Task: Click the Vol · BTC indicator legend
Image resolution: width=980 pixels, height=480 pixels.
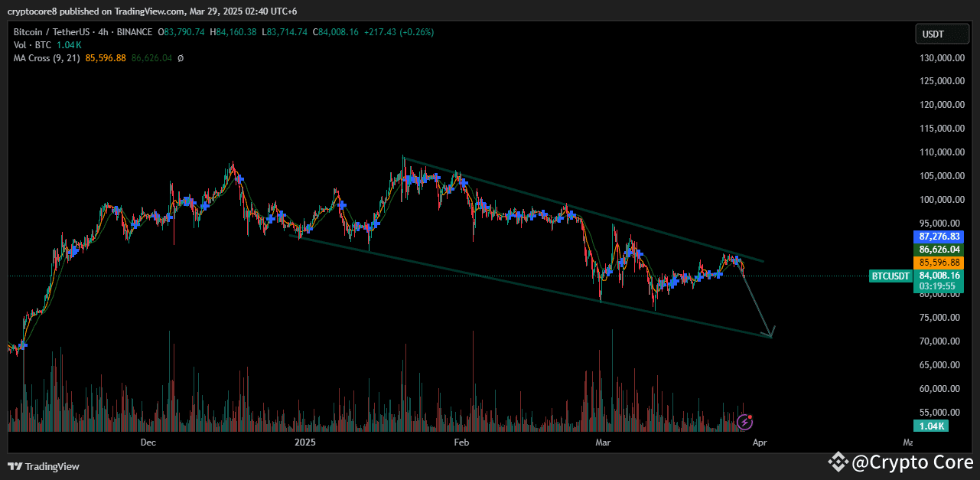Action: click(31, 45)
